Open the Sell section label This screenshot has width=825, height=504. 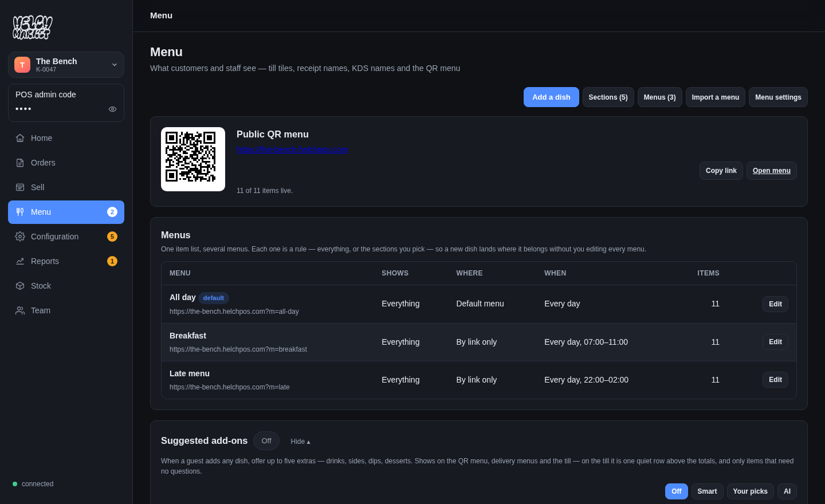pyautogui.click(x=37, y=187)
